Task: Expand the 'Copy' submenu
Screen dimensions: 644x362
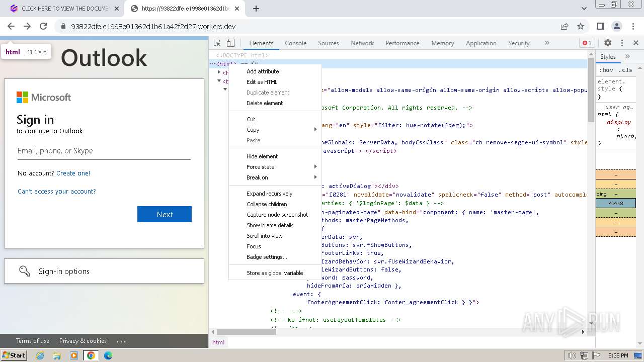Action: 275,130
